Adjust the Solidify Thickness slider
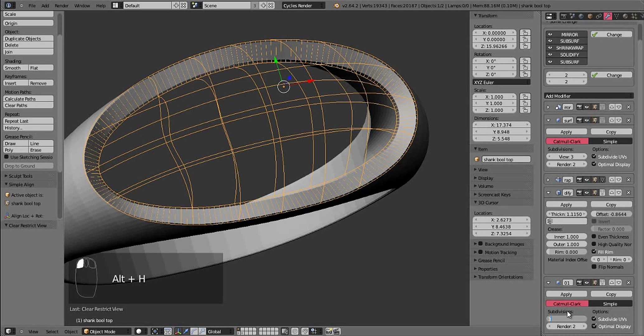 pyautogui.click(x=566, y=214)
